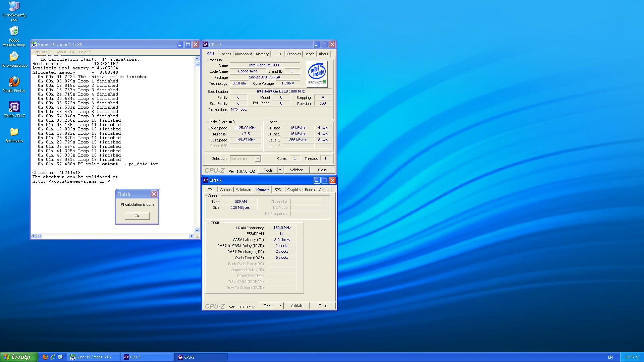
Task: Click Validate in lower CPU-Z window
Action: click(297, 306)
